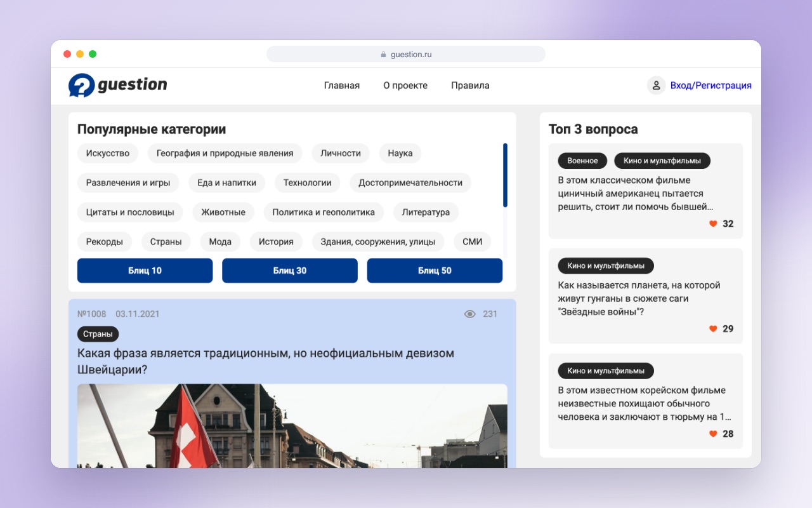This screenshot has height=508, width=812.
Task: Pick the Животные category
Action: pos(223,212)
